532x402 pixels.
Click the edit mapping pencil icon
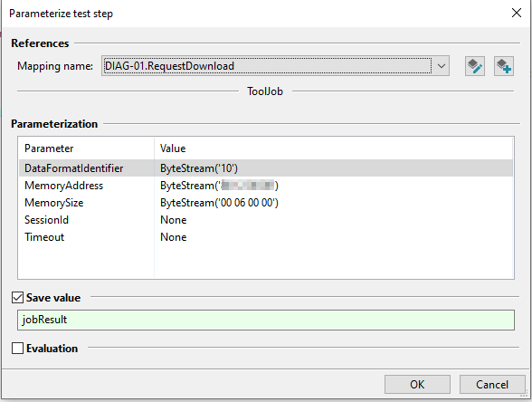click(475, 66)
